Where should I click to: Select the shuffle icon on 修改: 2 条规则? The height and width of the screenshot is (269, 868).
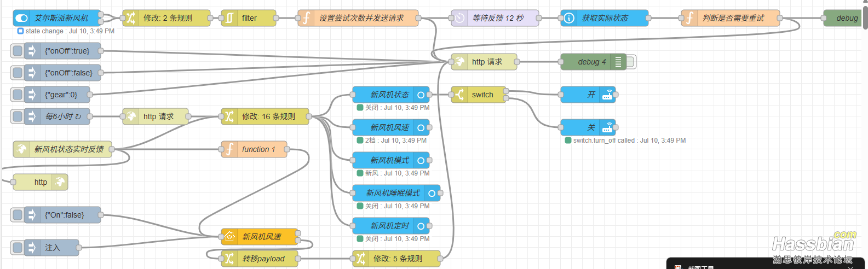[x=130, y=18]
